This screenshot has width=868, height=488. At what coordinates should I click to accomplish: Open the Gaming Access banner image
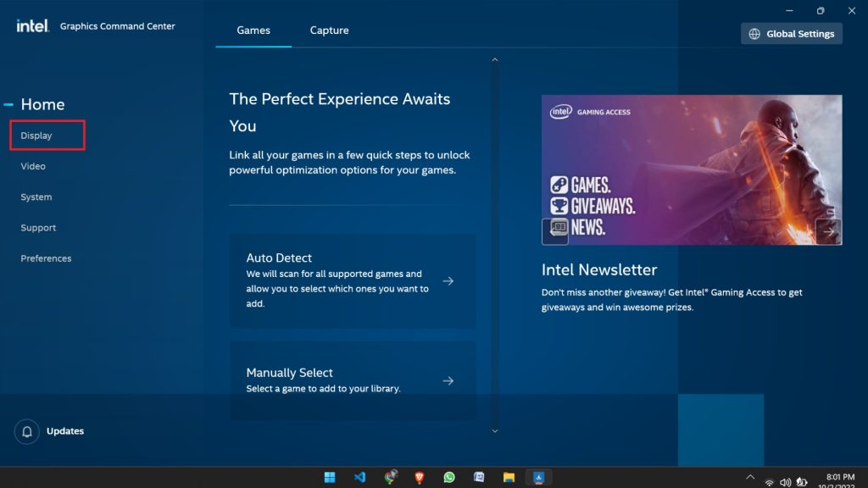pyautogui.click(x=692, y=169)
